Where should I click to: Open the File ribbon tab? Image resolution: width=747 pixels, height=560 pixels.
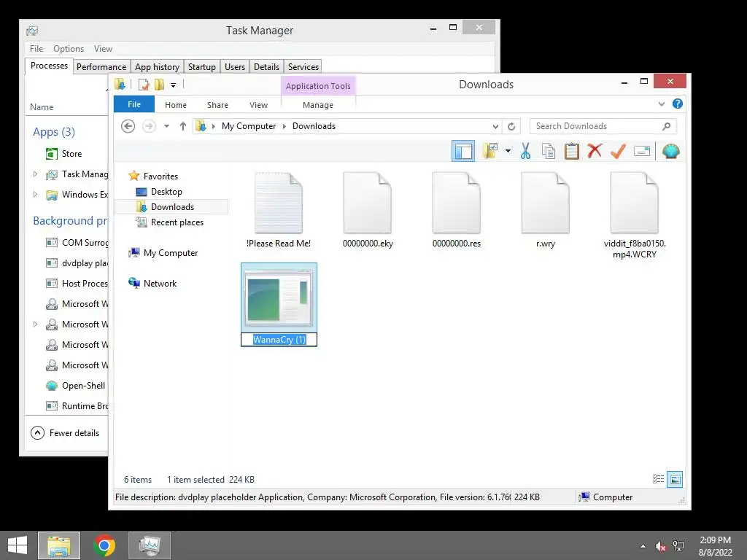pyautogui.click(x=134, y=104)
